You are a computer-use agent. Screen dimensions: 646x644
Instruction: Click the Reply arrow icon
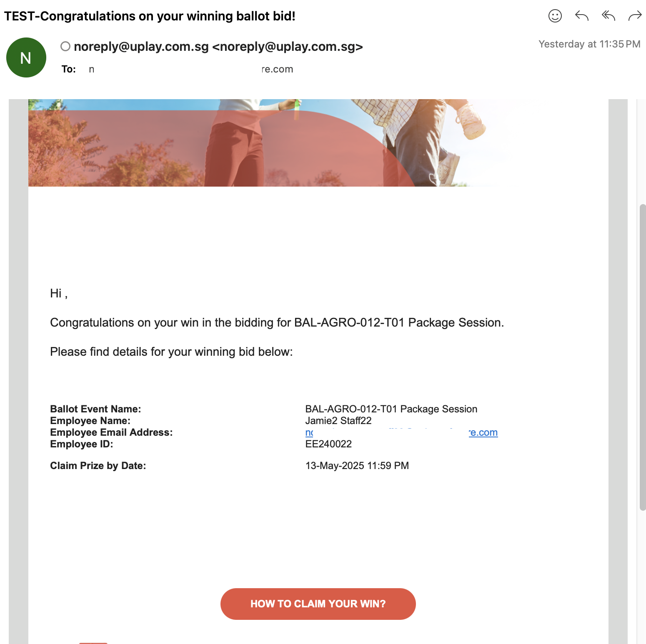point(581,16)
